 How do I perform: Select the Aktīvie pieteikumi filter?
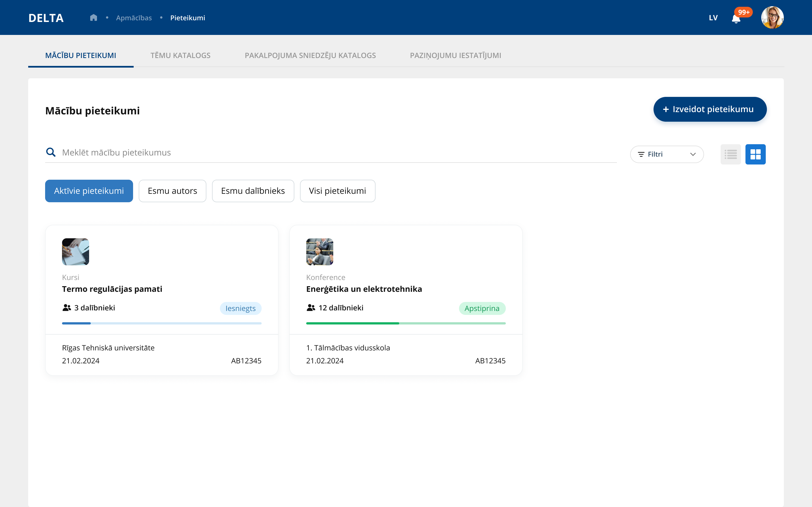(x=89, y=191)
